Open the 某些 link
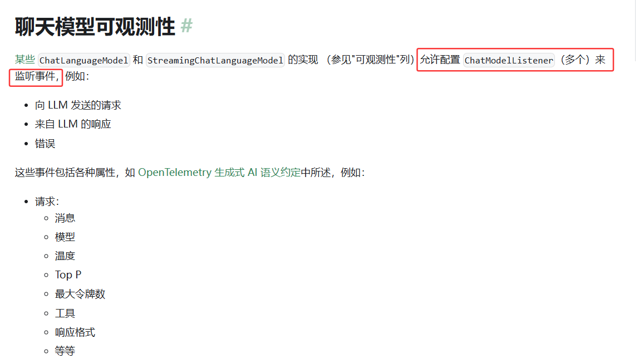The image size is (644, 363). pyautogui.click(x=24, y=60)
